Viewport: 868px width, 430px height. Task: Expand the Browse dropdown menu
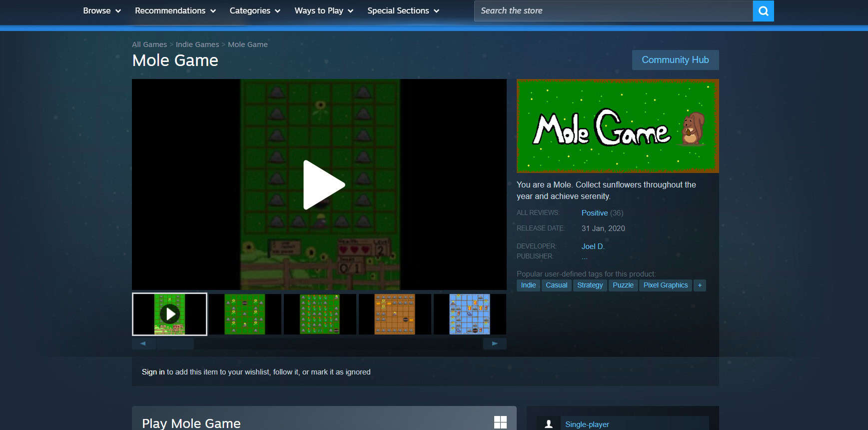(102, 11)
